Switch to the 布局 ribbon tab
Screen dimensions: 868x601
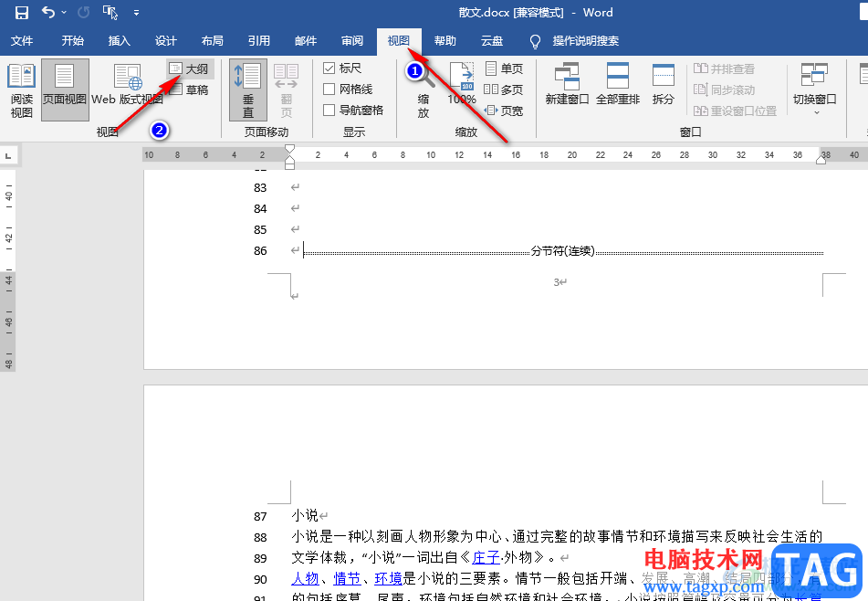[x=212, y=41]
